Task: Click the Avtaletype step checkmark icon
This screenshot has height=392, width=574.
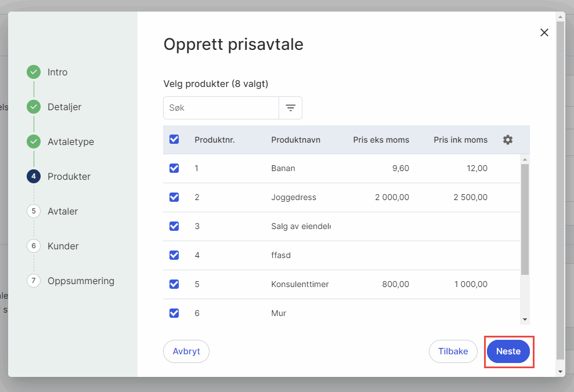Action: [34, 142]
